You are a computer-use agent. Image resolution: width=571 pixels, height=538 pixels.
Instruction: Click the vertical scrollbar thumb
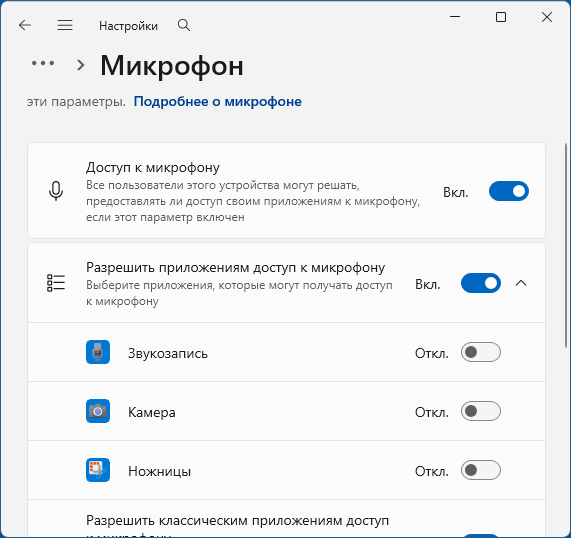566,245
